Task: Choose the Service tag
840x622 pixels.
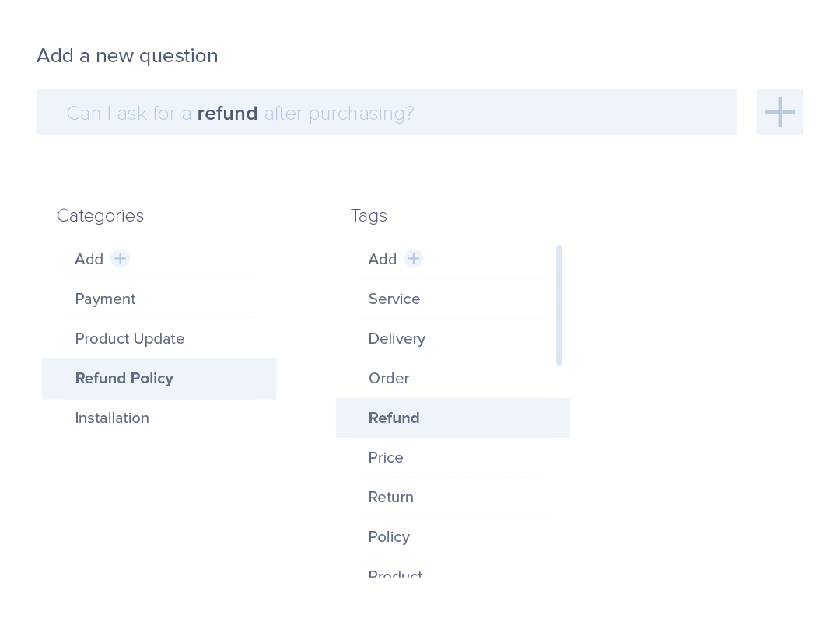Action: (394, 299)
